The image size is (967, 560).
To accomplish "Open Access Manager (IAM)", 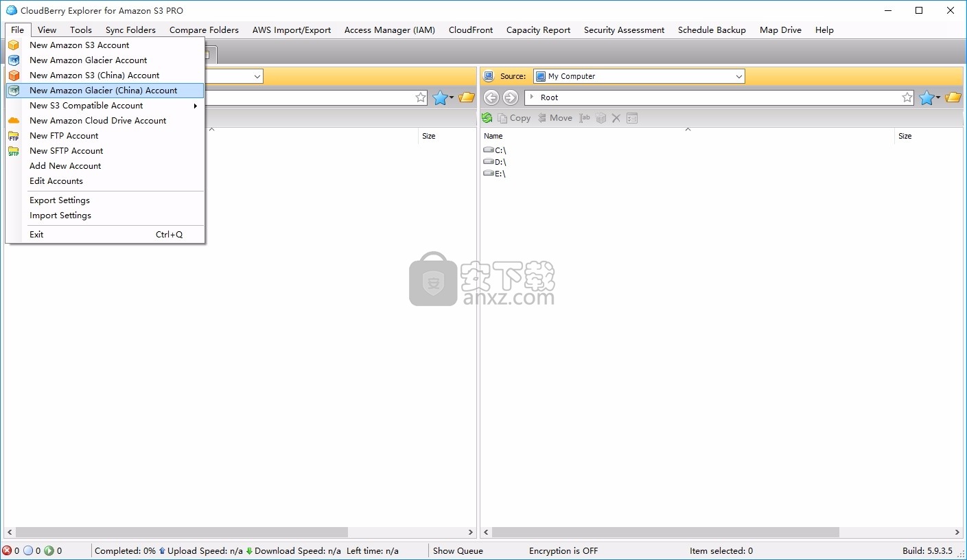I will 390,30.
